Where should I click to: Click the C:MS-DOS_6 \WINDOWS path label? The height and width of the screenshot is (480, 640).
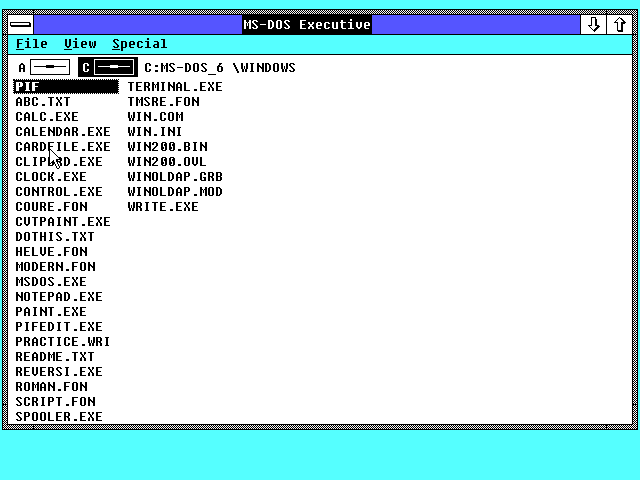coord(220,68)
